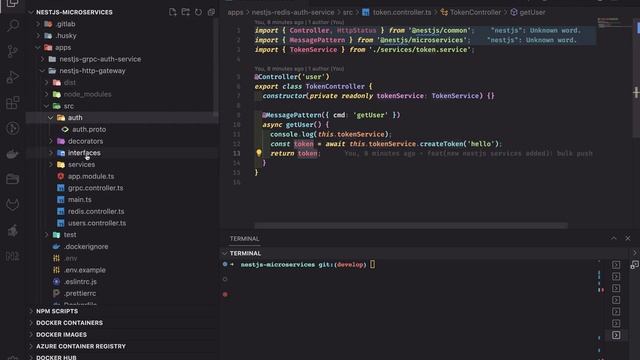
Task: Expand the DOCKER IMAGES section
Action: tap(61, 335)
